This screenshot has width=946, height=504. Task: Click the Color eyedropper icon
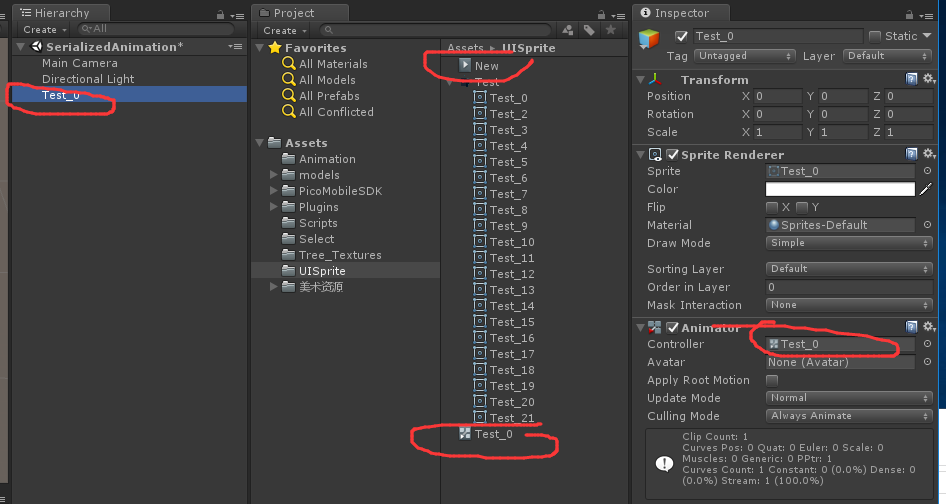coord(925,189)
